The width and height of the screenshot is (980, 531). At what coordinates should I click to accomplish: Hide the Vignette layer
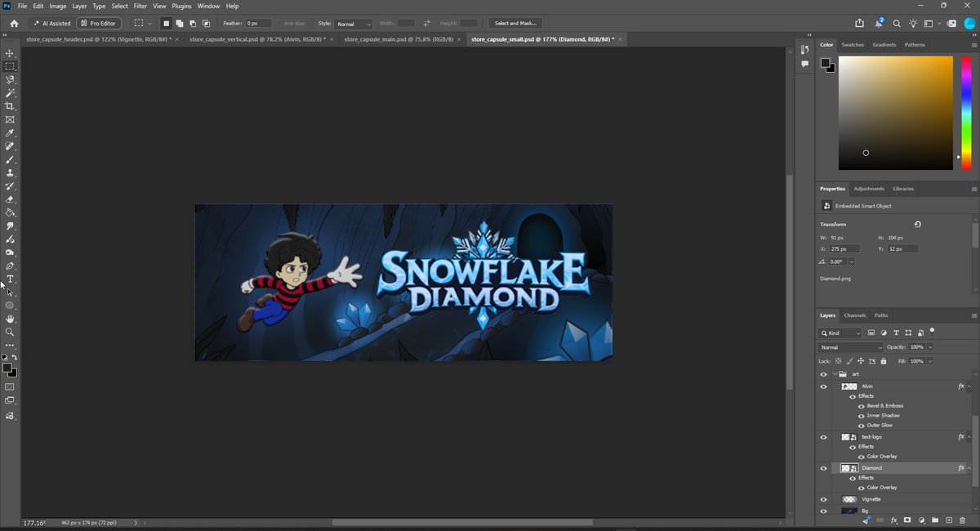823,499
